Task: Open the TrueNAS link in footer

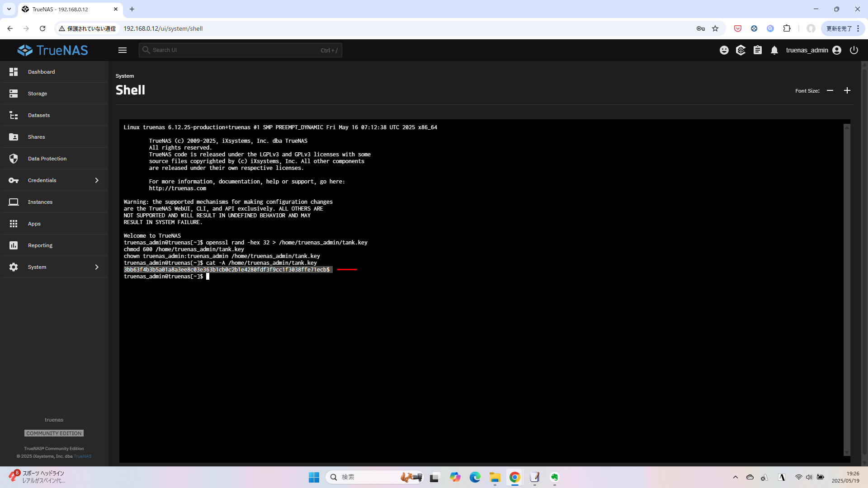Action: coord(82,456)
